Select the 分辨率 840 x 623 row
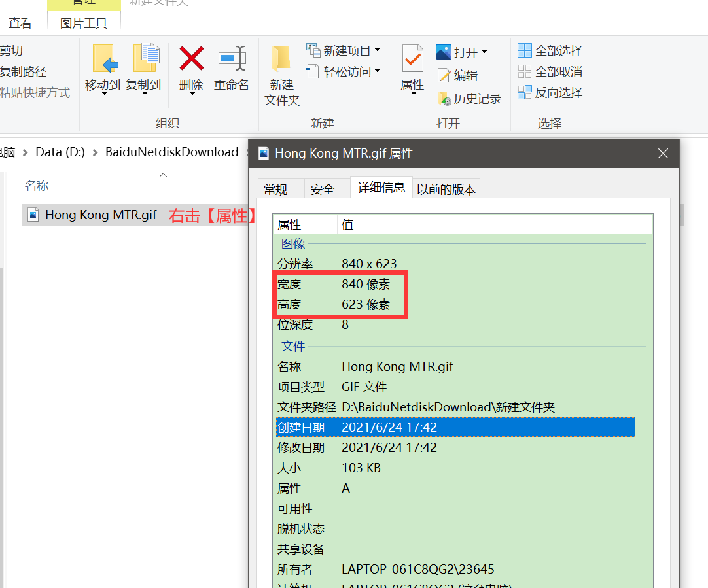This screenshot has width=708, height=588. click(455, 264)
